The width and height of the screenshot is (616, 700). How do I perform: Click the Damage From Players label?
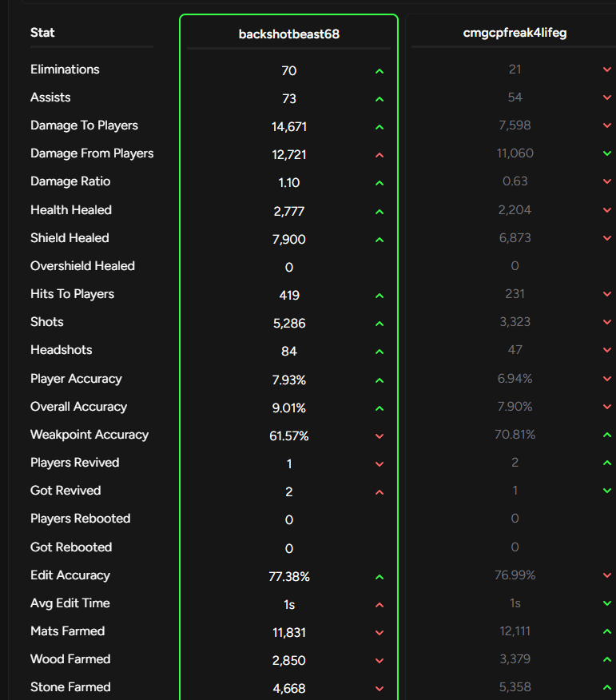coord(92,153)
